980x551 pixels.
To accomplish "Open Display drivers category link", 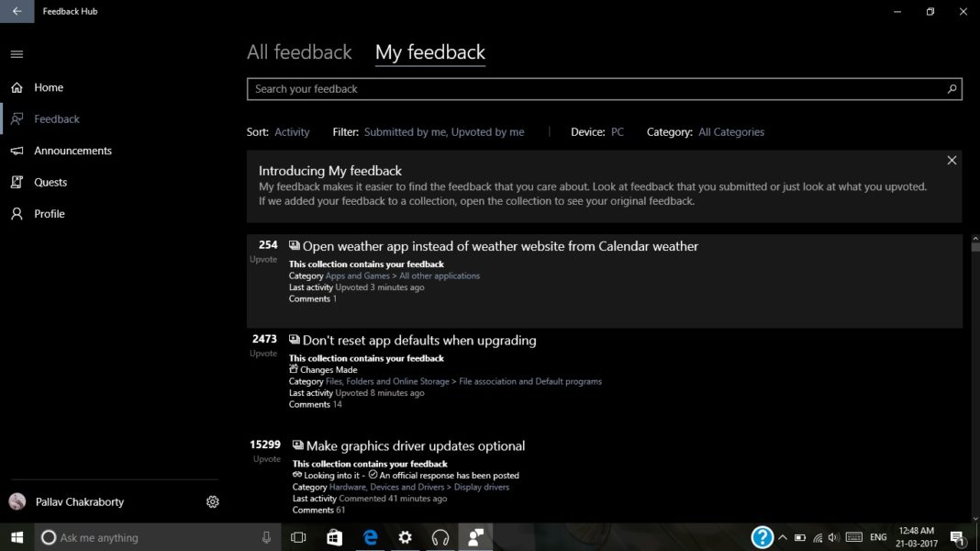I will click(x=481, y=487).
